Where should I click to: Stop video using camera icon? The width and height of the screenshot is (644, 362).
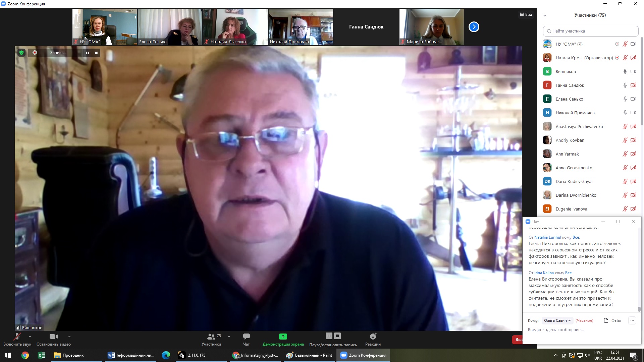pos(54,337)
